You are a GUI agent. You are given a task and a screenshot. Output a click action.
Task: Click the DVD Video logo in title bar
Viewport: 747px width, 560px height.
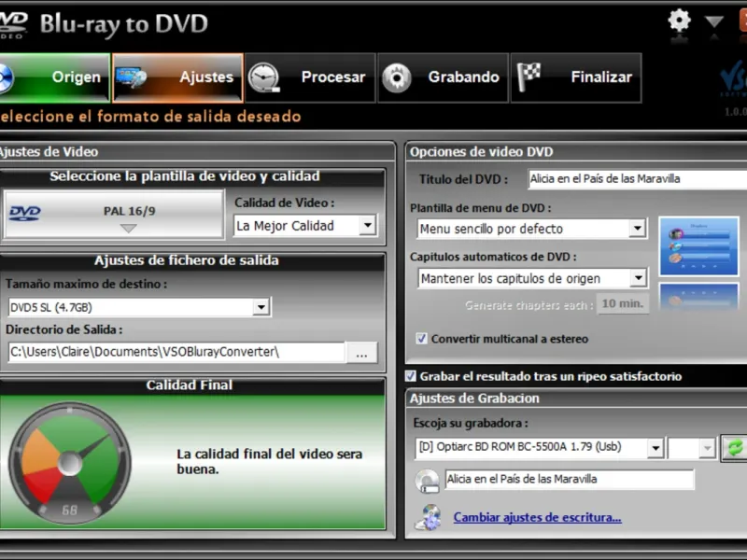pos(13,24)
